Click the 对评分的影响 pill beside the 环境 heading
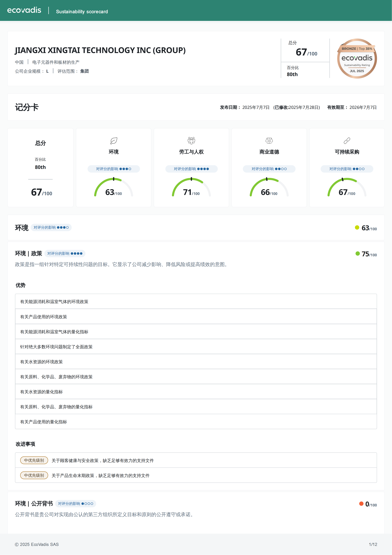392x555 pixels. click(51, 227)
